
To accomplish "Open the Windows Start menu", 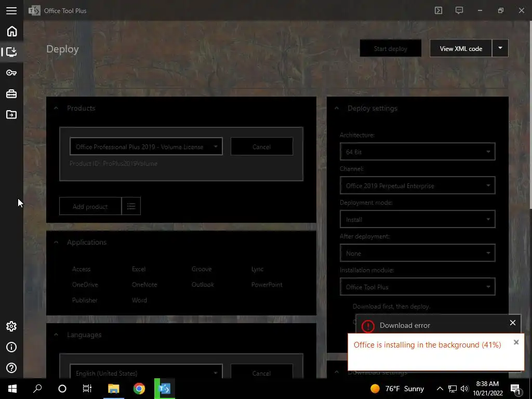I will tap(12, 389).
